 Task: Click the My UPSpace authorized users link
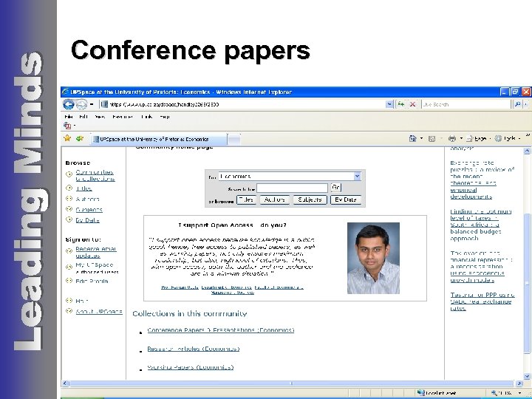(97, 268)
